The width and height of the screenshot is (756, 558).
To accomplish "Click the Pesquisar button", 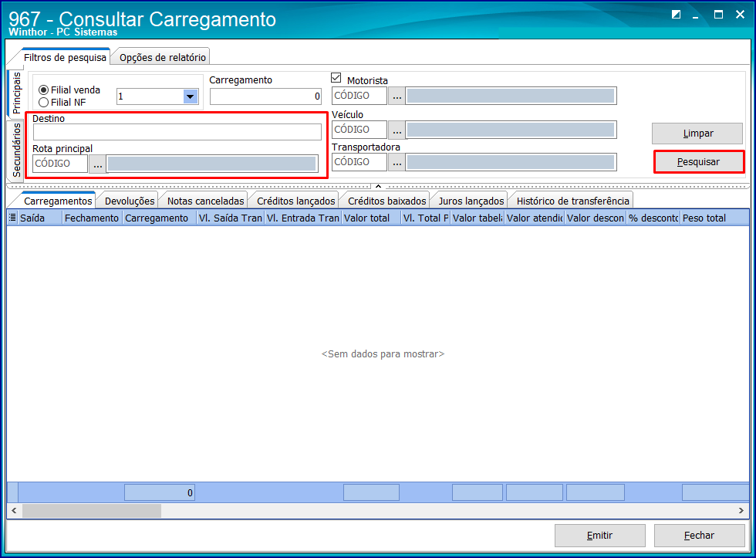I will (x=698, y=162).
